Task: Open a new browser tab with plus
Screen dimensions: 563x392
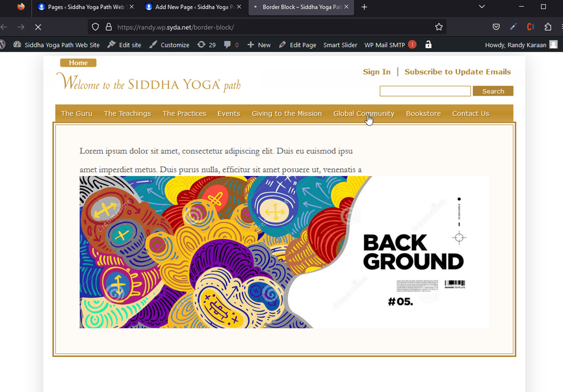Action: [365, 7]
